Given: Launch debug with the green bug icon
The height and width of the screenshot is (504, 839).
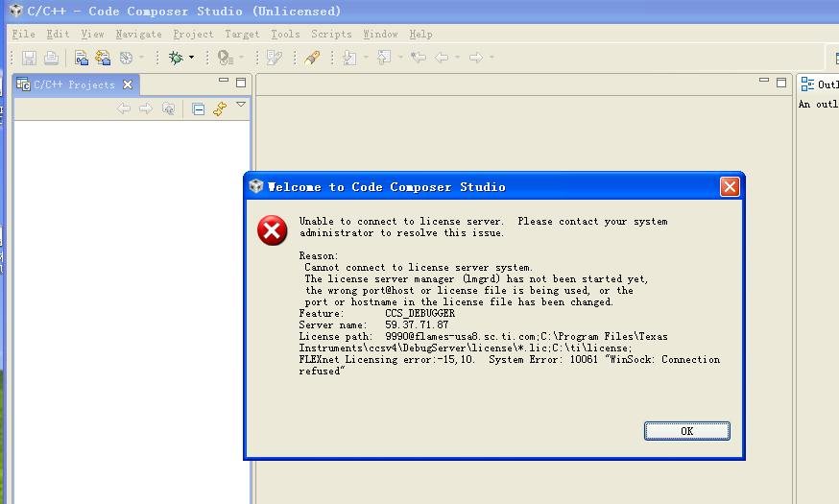Looking at the screenshot, I should (176, 58).
